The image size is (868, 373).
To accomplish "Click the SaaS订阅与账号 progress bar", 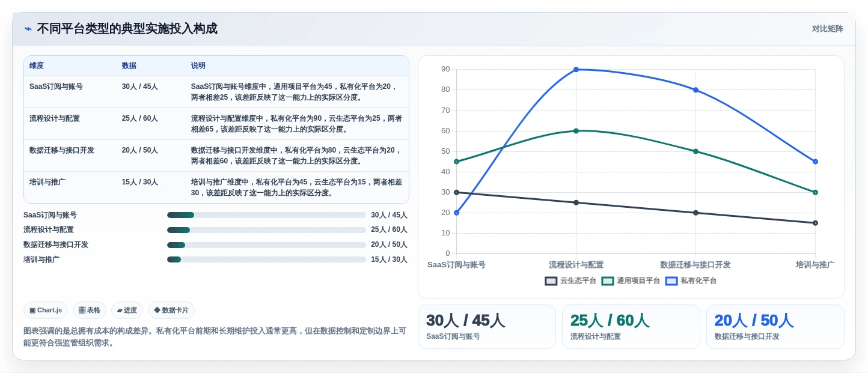I will pos(266,215).
